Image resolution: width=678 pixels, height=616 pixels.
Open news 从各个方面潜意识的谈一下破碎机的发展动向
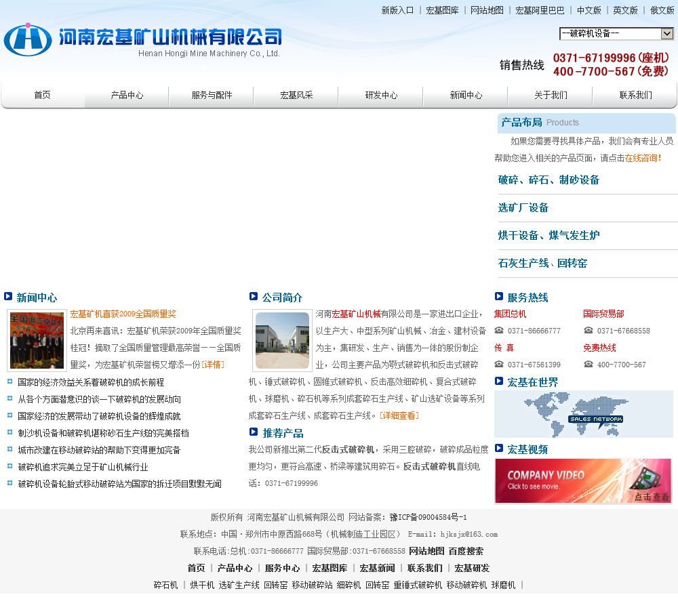tap(99, 399)
